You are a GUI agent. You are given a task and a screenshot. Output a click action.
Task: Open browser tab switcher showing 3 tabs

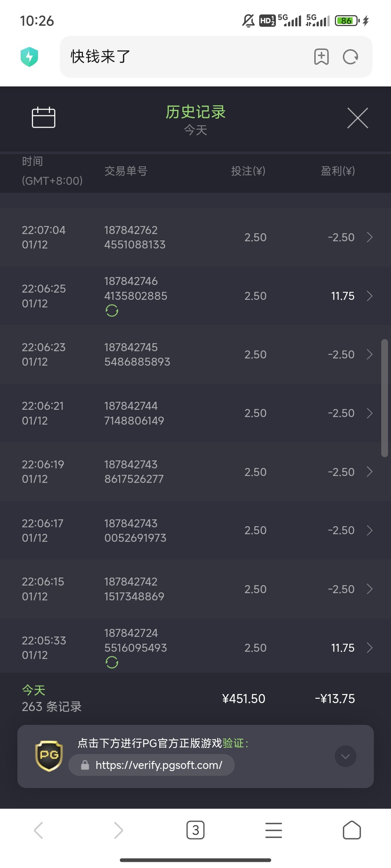point(195,830)
